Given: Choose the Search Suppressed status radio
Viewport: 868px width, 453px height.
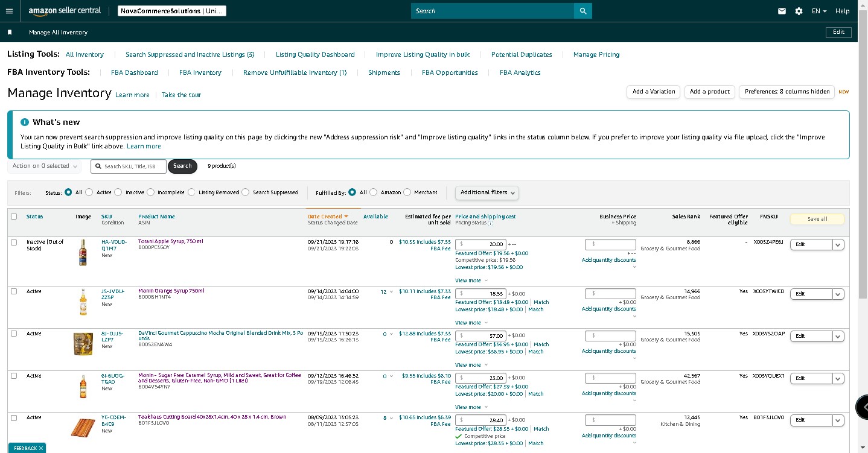Looking at the screenshot, I should pyautogui.click(x=246, y=192).
